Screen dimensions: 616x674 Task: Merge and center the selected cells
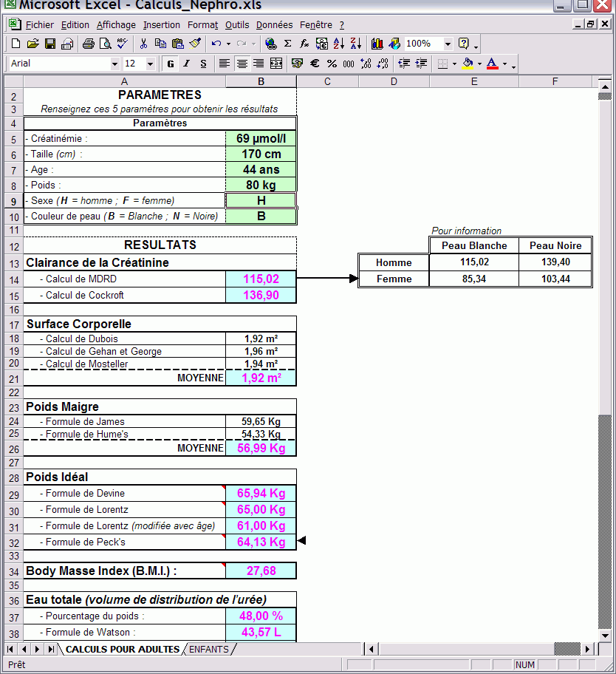coord(276,64)
